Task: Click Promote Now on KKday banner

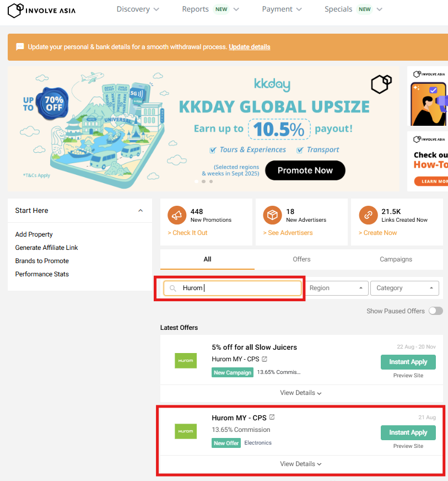Action: [305, 170]
